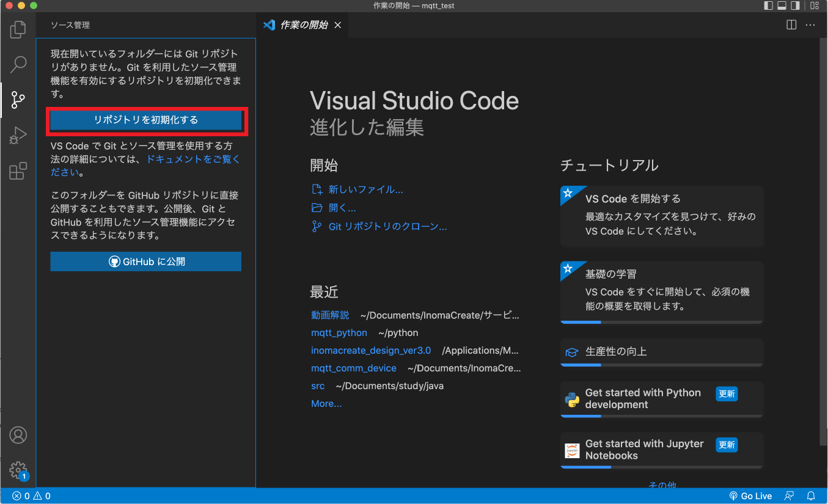This screenshot has width=828, height=504.
Task: Click the errors and warnings status bar indicator
Action: tap(32, 496)
